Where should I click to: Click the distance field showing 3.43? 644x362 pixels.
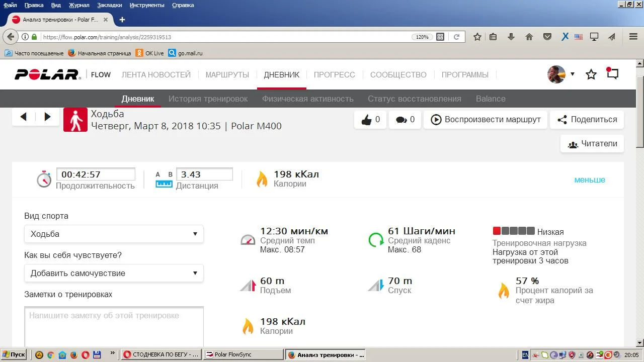click(204, 174)
